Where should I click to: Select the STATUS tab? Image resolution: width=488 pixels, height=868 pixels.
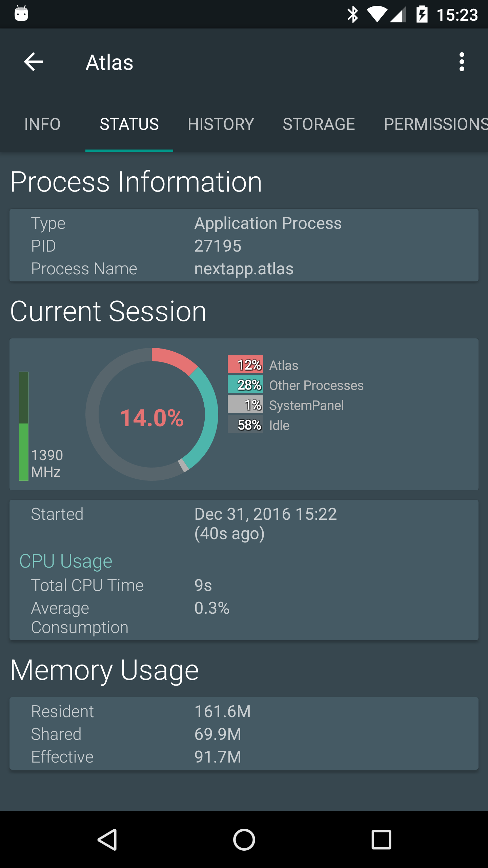pyautogui.click(x=129, y=124)
